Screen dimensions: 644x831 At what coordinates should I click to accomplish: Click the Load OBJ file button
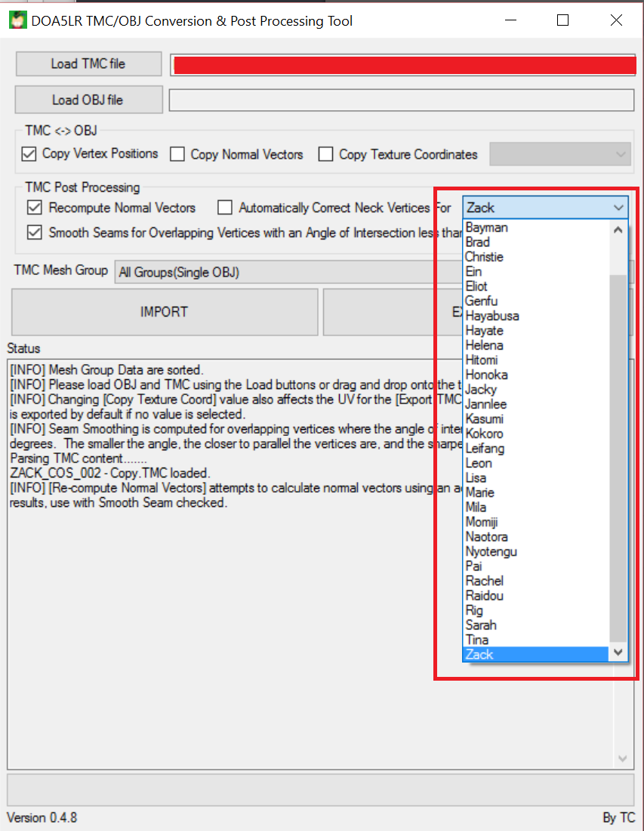click(x=88, y=100)
